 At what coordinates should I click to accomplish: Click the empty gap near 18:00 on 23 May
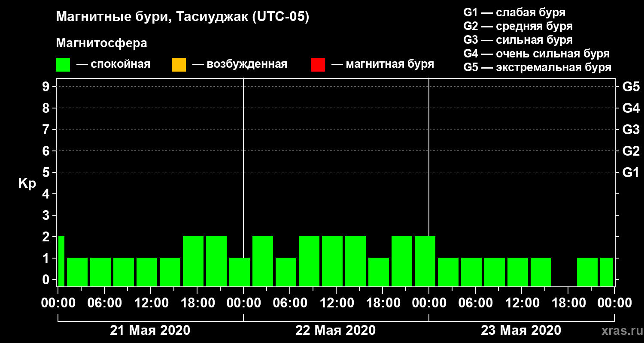[x=564, y=272]
